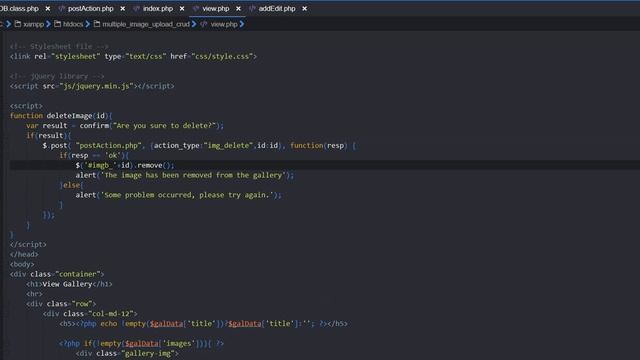Place cursor on the '#imgb_' remove line
Image resolution: width=640 pixels, height=360 pixels.
coord(125,165)
